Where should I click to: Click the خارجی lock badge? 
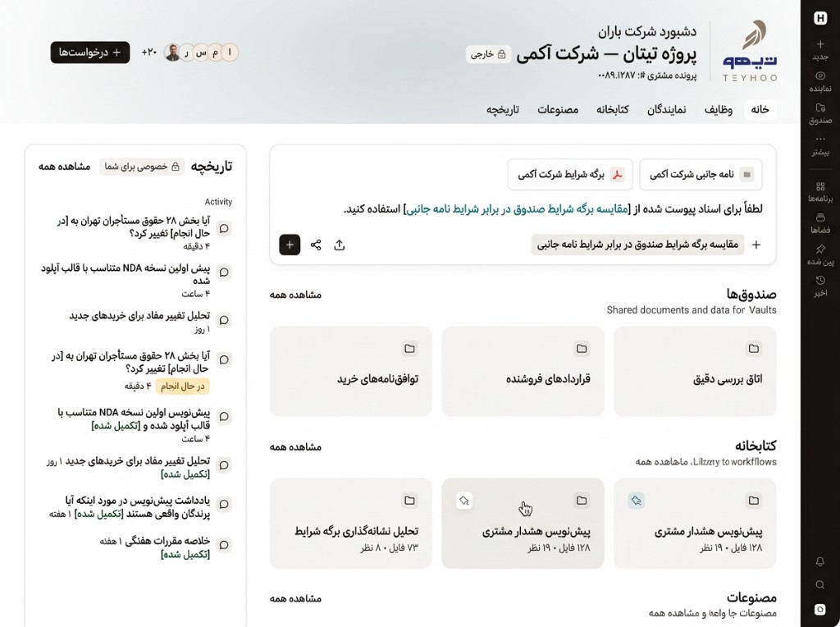pyautogui.click(x=488, y=54)
